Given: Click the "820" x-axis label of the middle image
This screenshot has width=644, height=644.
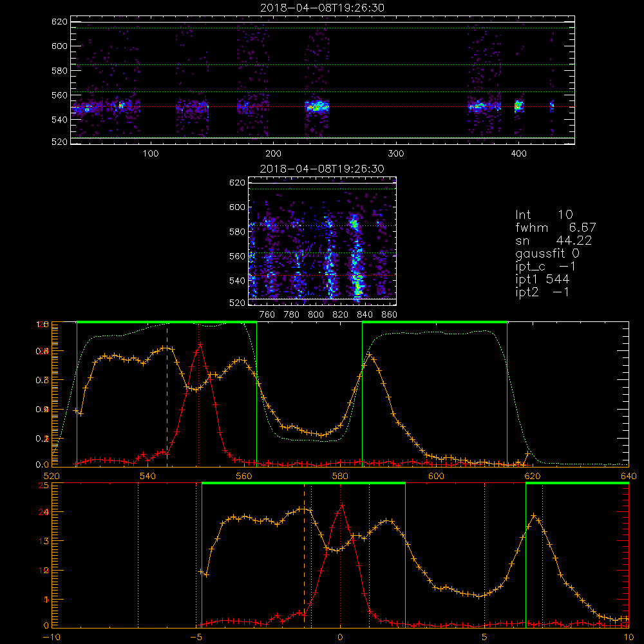Looking at the screenshot, I should click(x=341, y=315).
